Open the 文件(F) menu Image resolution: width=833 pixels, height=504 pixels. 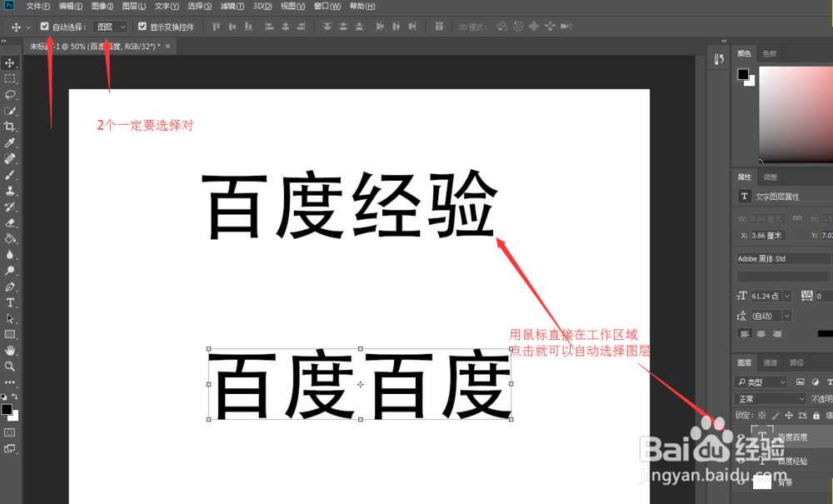[37, 7]
